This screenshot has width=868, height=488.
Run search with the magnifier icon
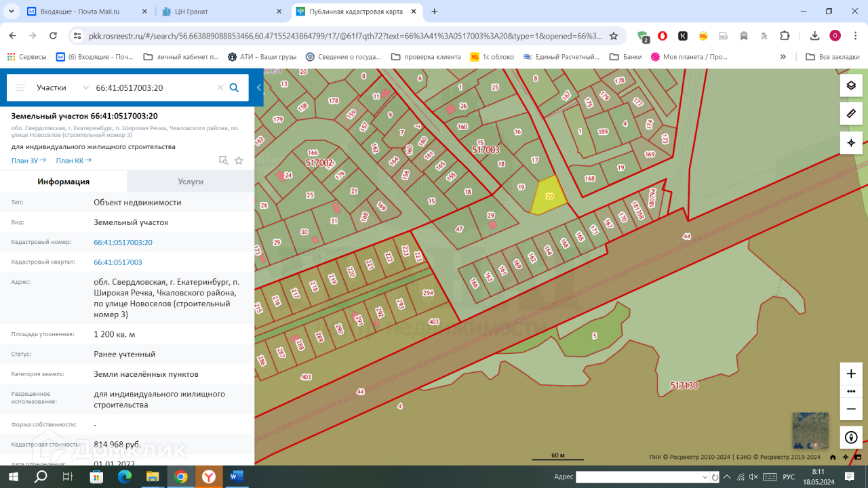pyautogui.click(x=235, y=87)
